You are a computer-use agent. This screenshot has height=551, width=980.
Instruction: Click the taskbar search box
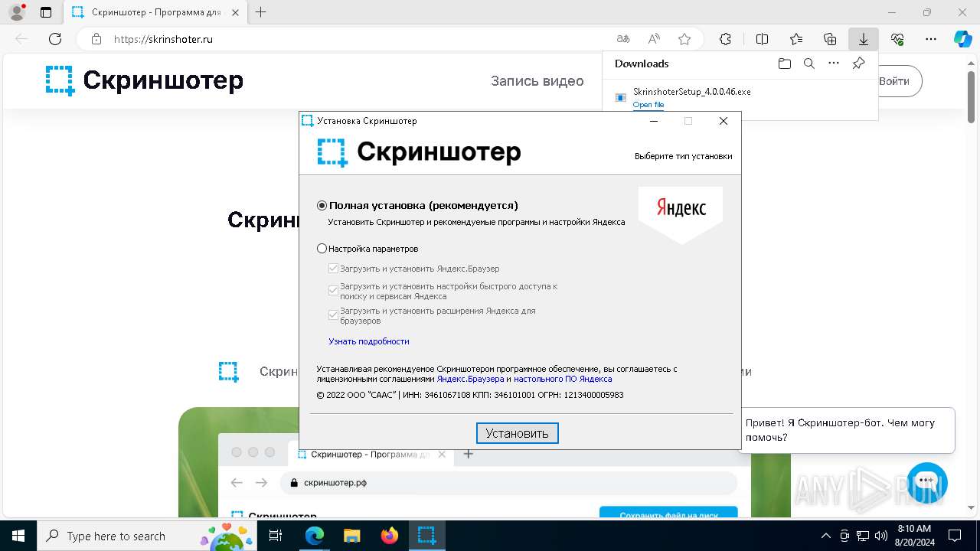click(x=147, y=536)
